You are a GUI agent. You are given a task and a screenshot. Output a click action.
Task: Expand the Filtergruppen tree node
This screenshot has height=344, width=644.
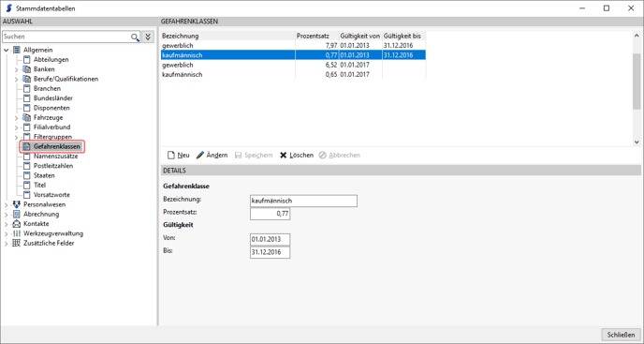[x=17, y=137]
